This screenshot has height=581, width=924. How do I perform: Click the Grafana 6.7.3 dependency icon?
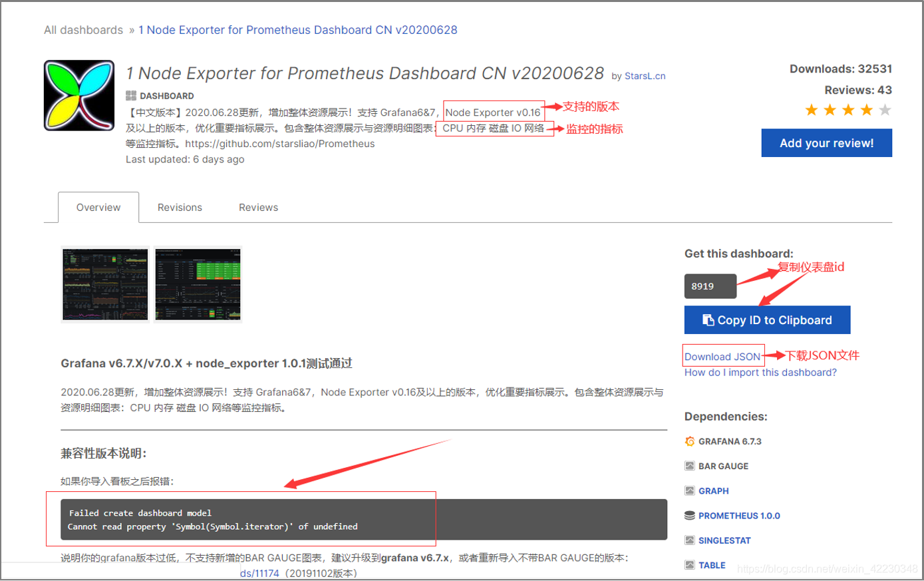(690, 441)
